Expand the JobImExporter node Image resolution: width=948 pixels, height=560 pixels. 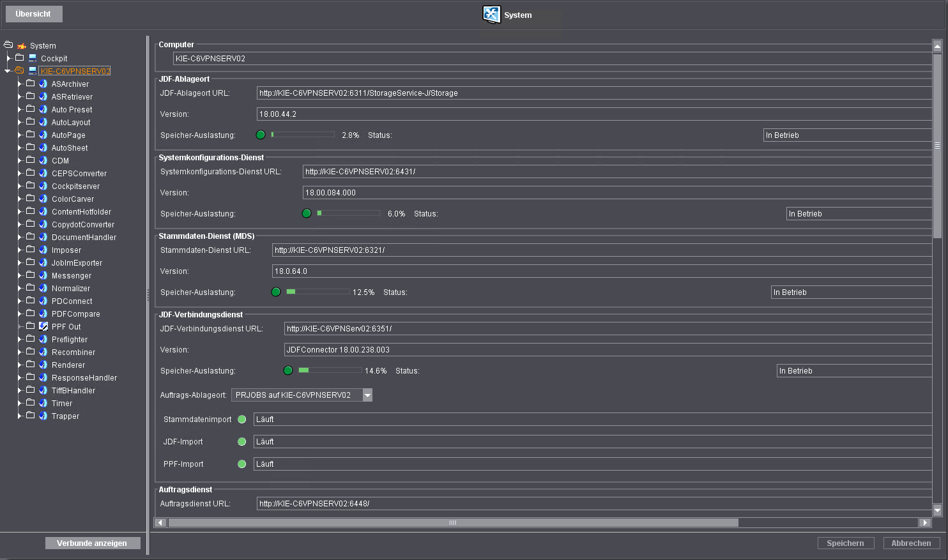[x=19, y=262]
